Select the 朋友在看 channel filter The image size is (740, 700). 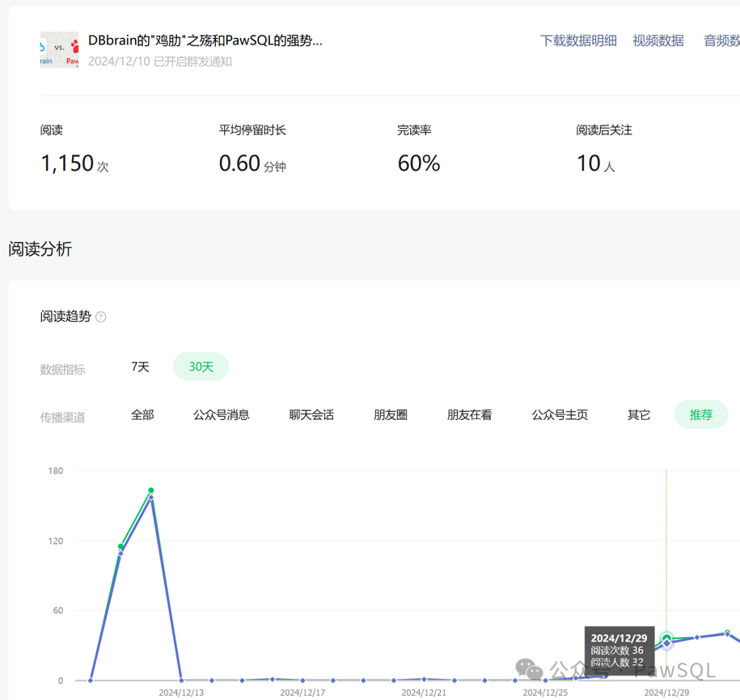pos(470,414)
